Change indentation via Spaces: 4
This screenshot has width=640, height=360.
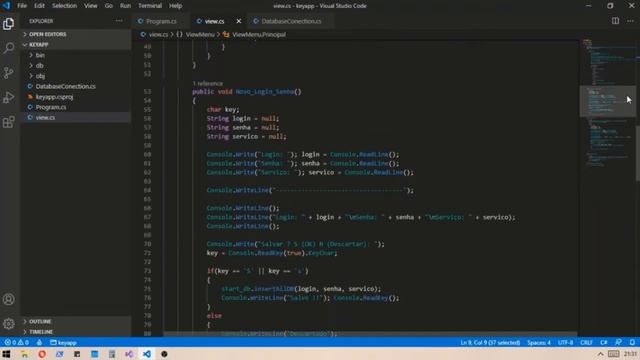pyautogui.click(x=539, y=342)
